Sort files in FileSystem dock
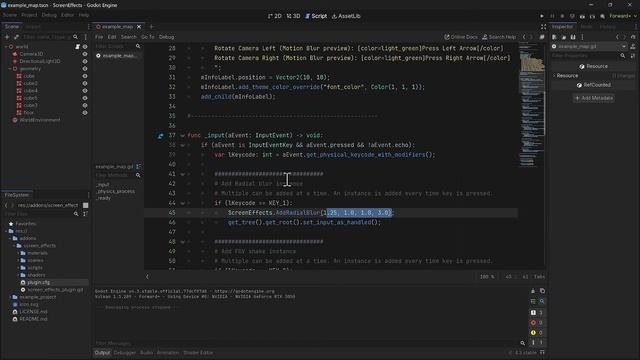 point(85,214)
